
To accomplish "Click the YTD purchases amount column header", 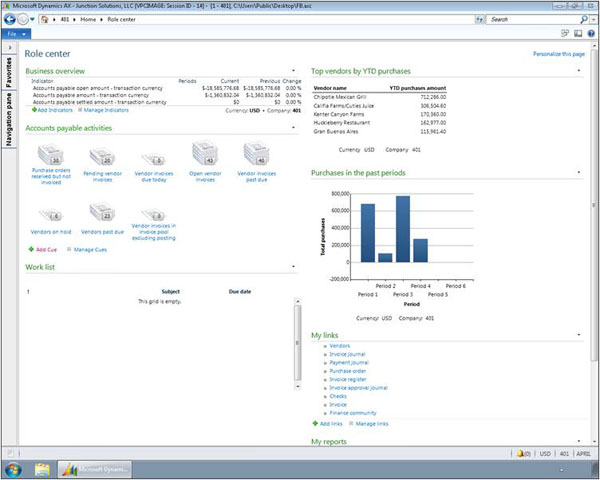I will (x=417, y=88).
